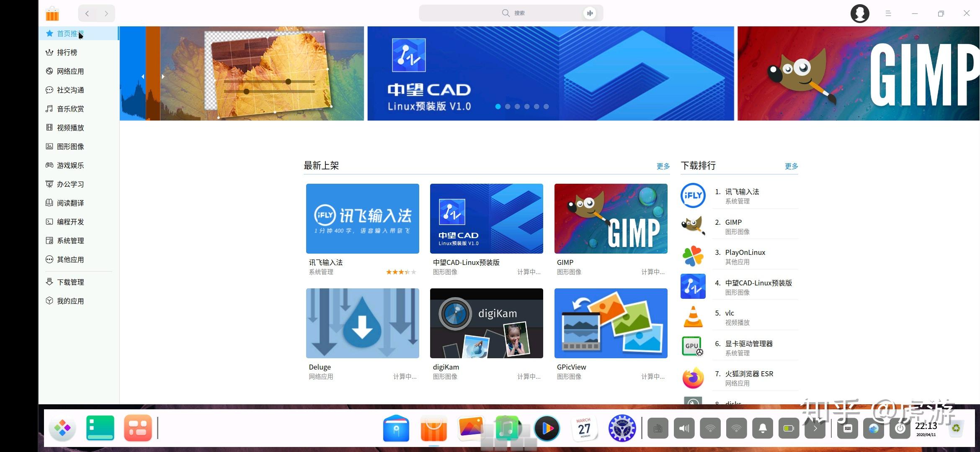Go back with the left arrow button
This screenshot has width=980, height=452.
pyautogui.click(x=87, y=13)
